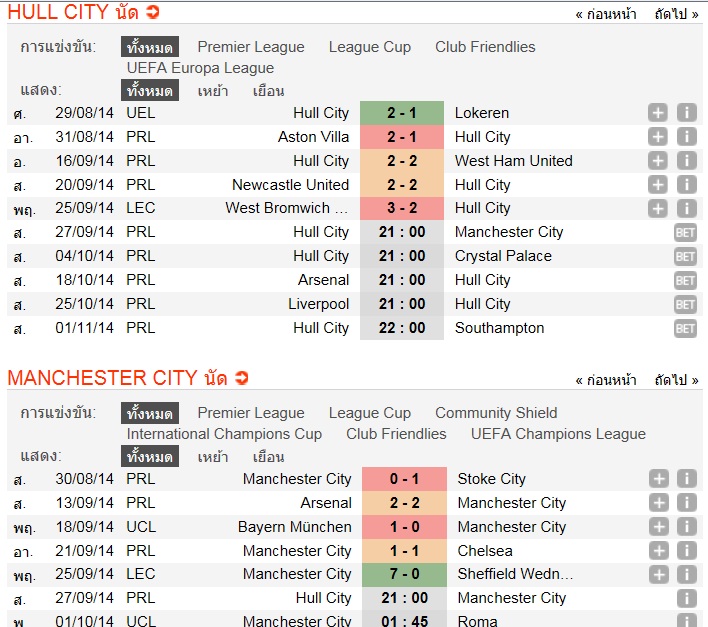Go to next page (ถัดไป) in Manchester City section
Image resolution: width=708 pixels, height=627 pixels.
[677, 380]
